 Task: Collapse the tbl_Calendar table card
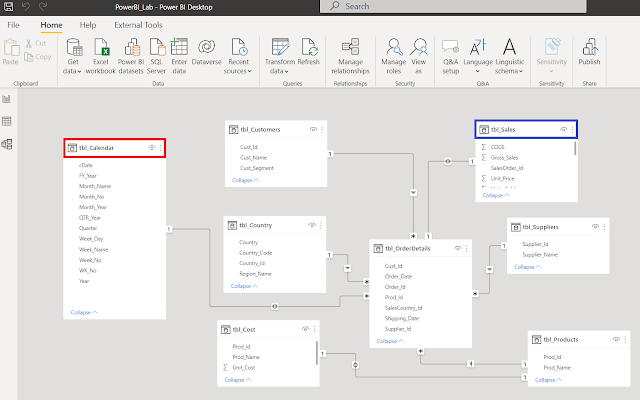click(84, 312)
